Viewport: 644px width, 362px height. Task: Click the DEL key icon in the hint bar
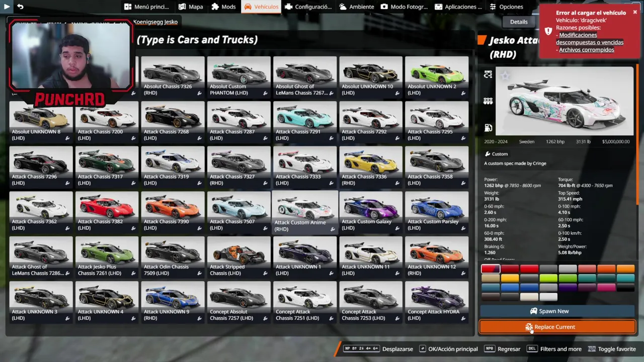tap(532, 349)
